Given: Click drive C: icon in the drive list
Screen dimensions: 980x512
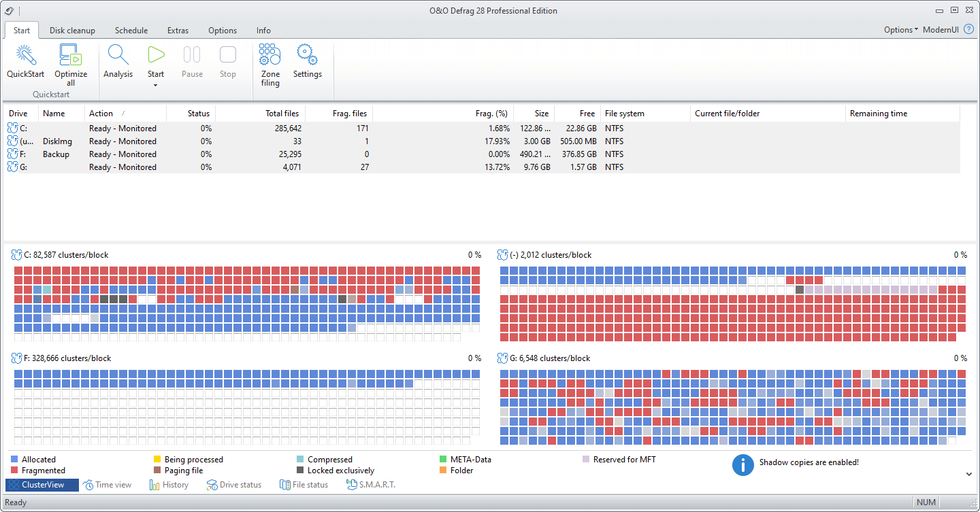Looking at the screenshot, I should point(13,128).
